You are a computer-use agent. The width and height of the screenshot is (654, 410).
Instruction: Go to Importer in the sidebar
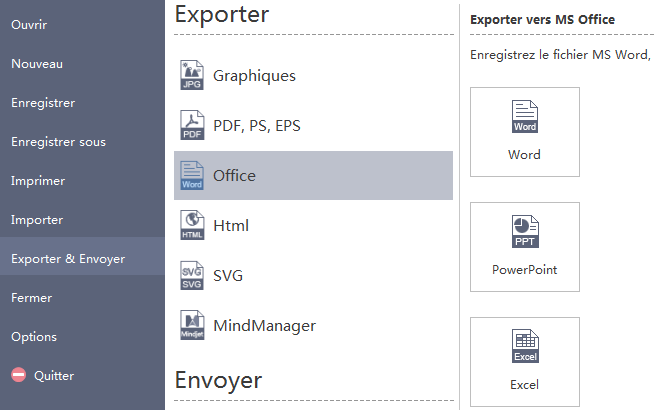click(x=37, y=220)
